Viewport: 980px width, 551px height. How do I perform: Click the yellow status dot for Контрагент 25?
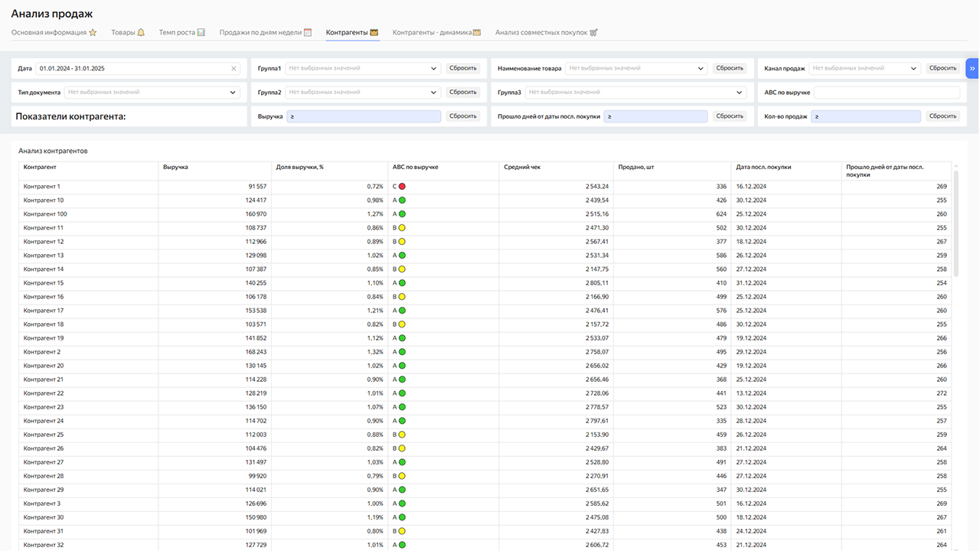[402, 435]
